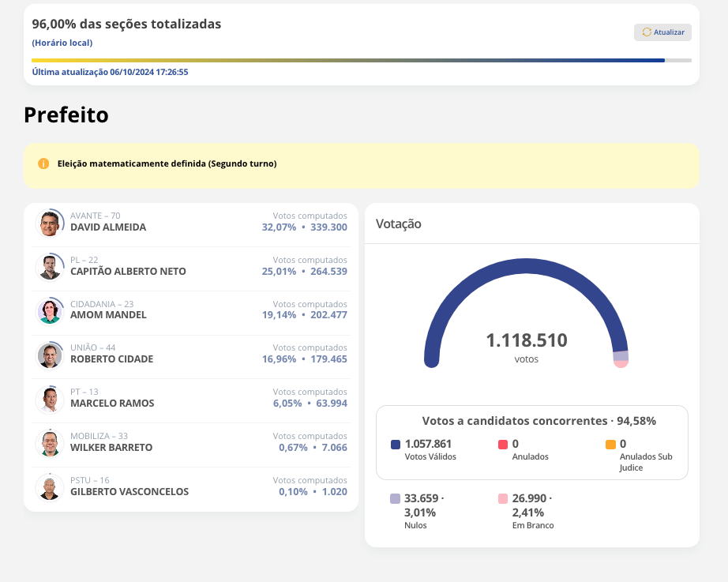The image size is (728, 582).
Task: Click Roberto Cidade's avatar photo
Action: click(50, 355)
